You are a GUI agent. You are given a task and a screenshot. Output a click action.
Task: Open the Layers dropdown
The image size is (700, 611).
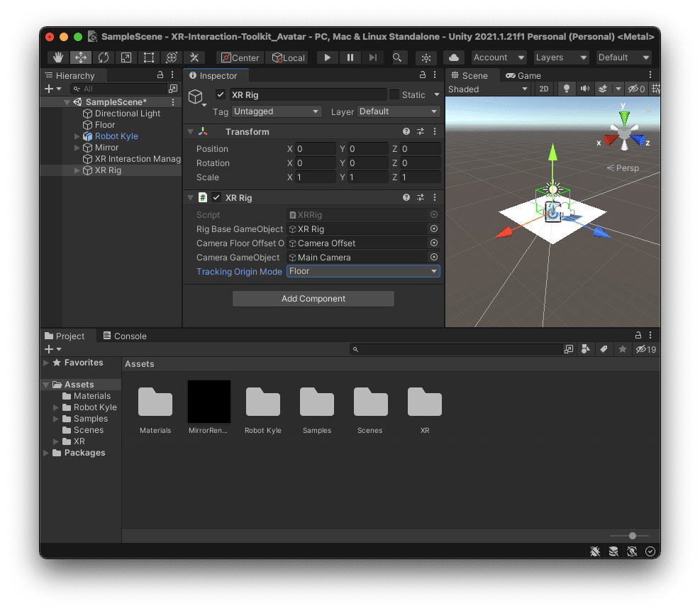[x=561, y=57]
